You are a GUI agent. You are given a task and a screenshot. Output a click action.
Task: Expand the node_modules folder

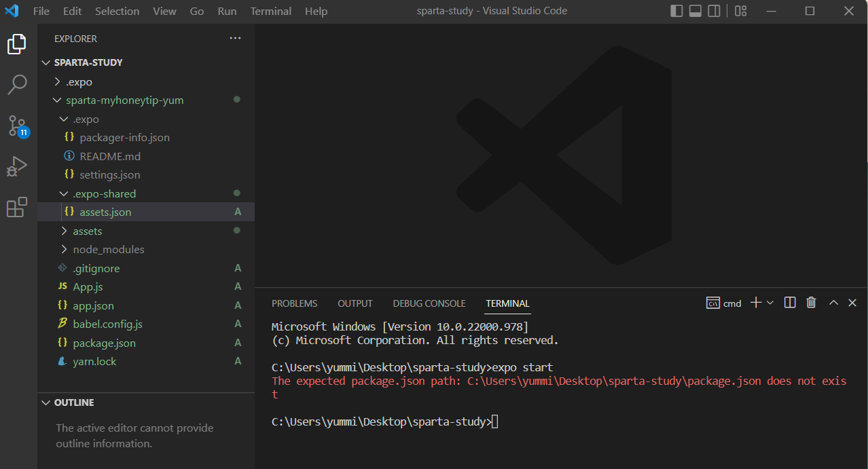146,249
